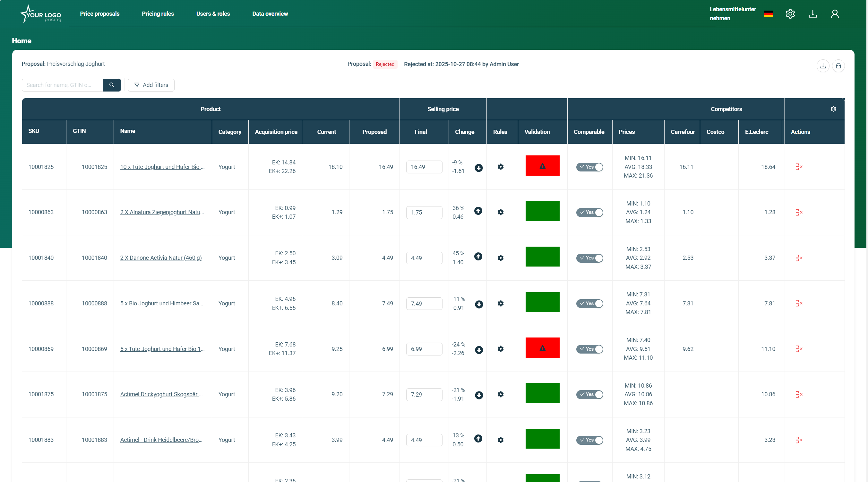868x482 pixels.
Task: Open product 2 X Danone Activia Natur link
Action: [161, 258]
